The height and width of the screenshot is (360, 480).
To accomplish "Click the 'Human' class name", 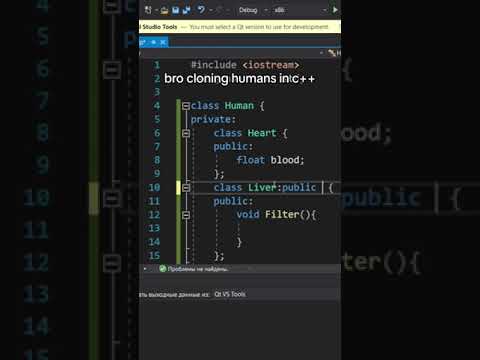I will (239, 106).
